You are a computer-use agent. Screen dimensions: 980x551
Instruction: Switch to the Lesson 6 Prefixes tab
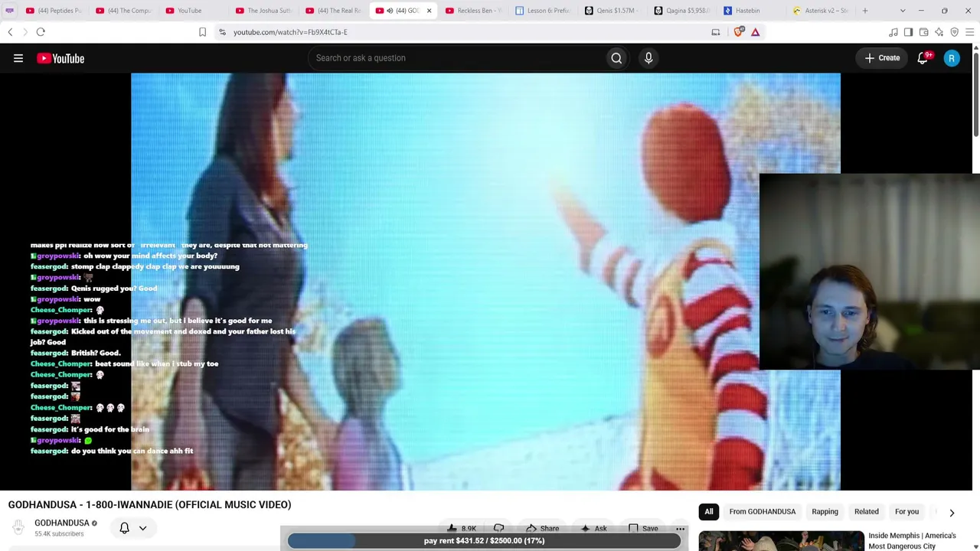(x=544, y=11)
